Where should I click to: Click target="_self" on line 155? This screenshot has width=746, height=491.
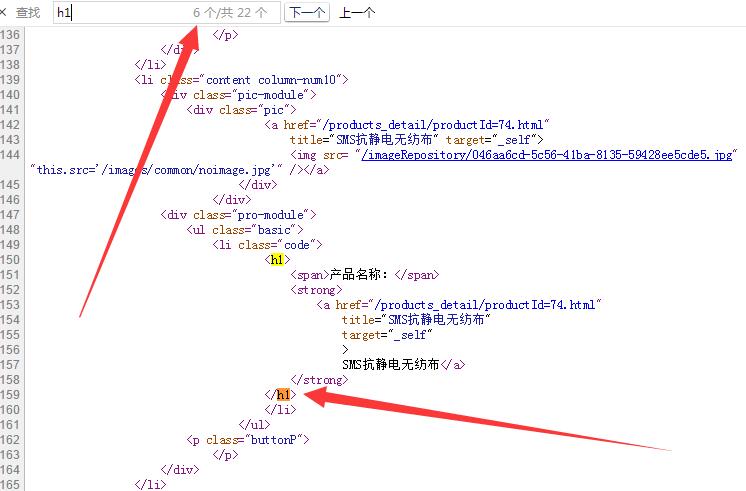pos(387,334)
